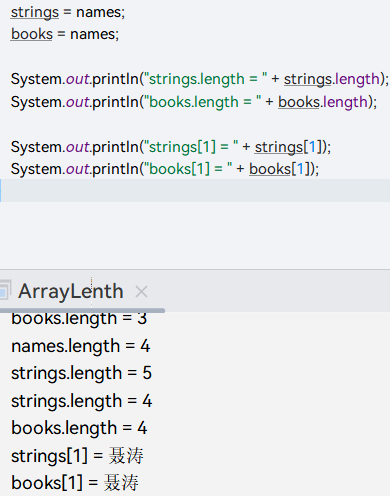This screenshot has width=390, height=496.
Task: Click console output 'strings.length = 5'
Action: click(x=82, y=373)
